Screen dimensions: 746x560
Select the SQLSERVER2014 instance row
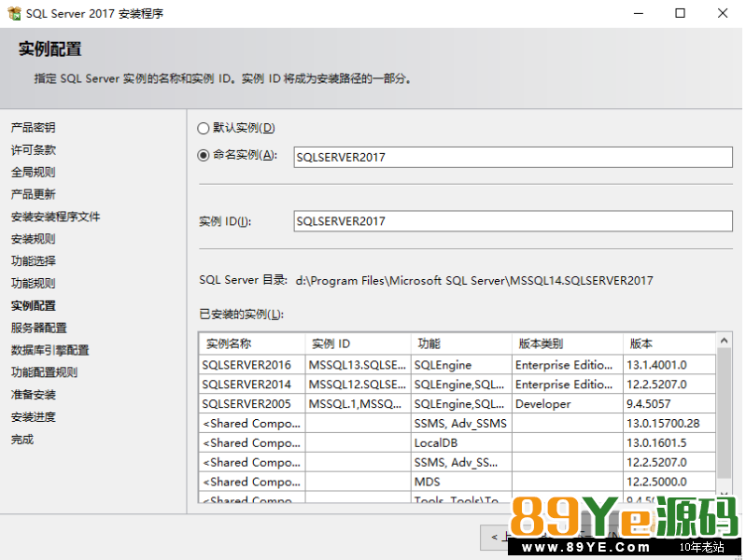pyautogui.click(x=457, y=385)
